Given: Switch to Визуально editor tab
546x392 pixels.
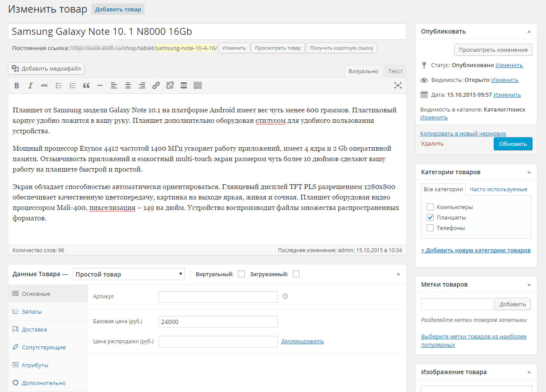Looking at the screenshot, I should pos(363,71).
